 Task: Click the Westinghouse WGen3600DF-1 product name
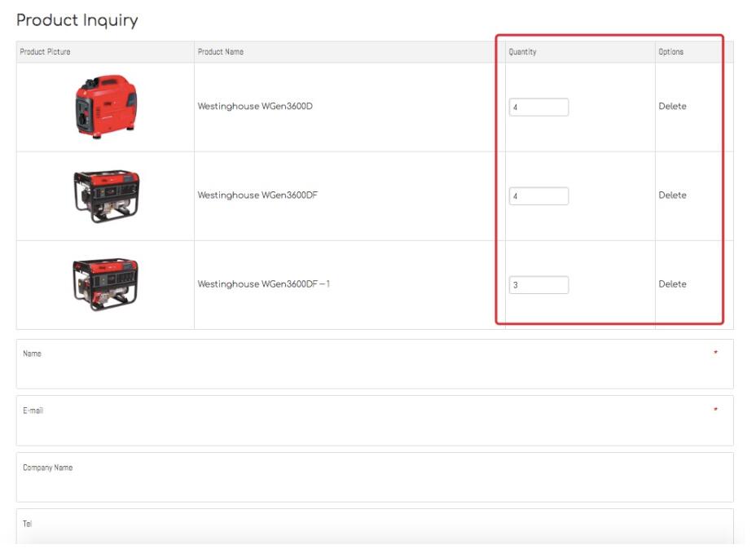[264, 284]
